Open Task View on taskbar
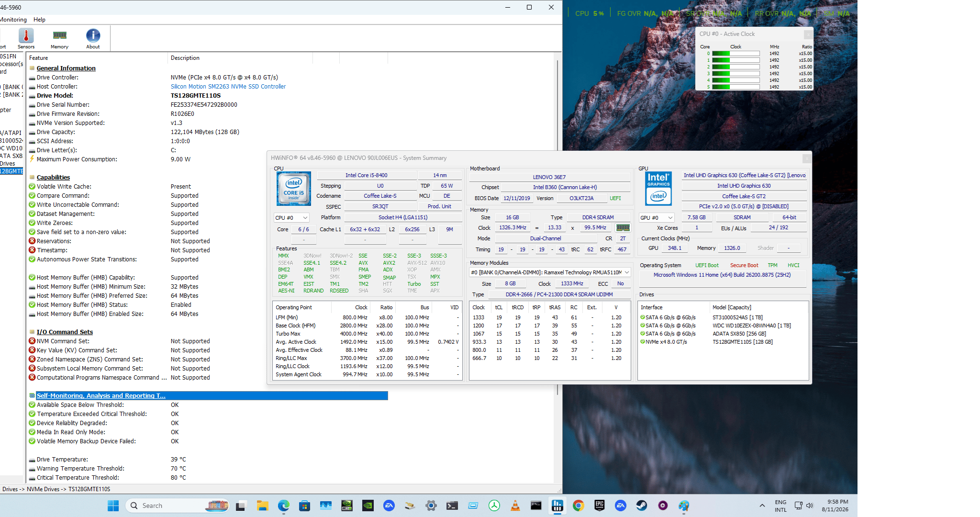Viewport: 980px width, 517px height. [241, 506]
